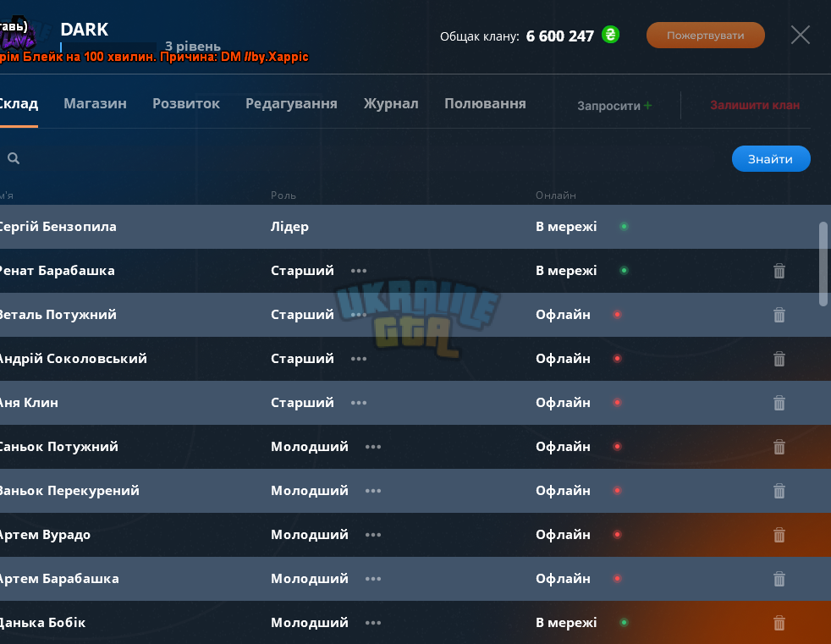Screen dimensions: 831x644
Task: Click the 3 рівень clan level text
Action: [x=192, y=46]
